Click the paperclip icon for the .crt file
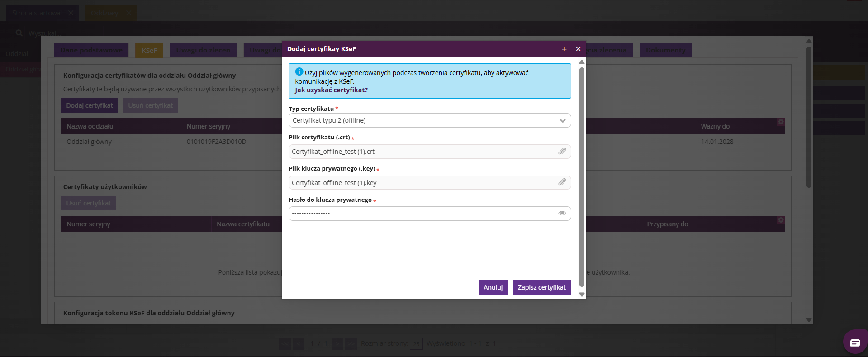Image resolution: width=868 pixels, height=357 pixels. (x=562, y=151)
